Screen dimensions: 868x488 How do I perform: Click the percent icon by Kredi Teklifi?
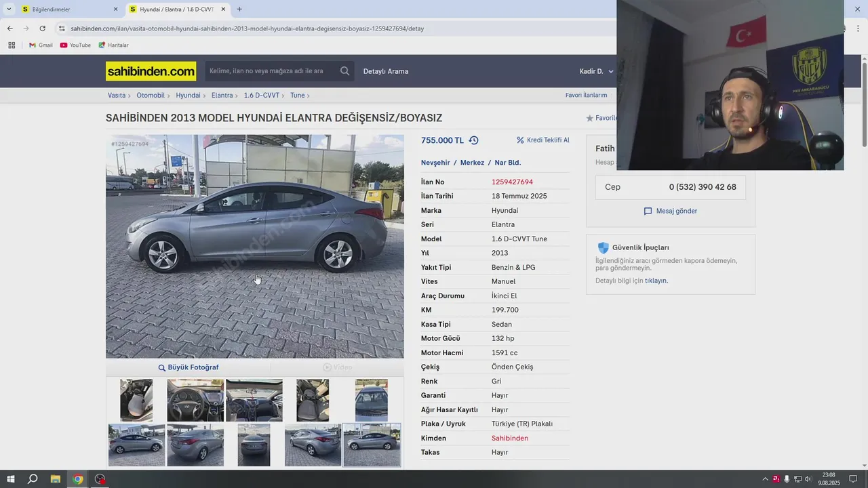[520, 140]
